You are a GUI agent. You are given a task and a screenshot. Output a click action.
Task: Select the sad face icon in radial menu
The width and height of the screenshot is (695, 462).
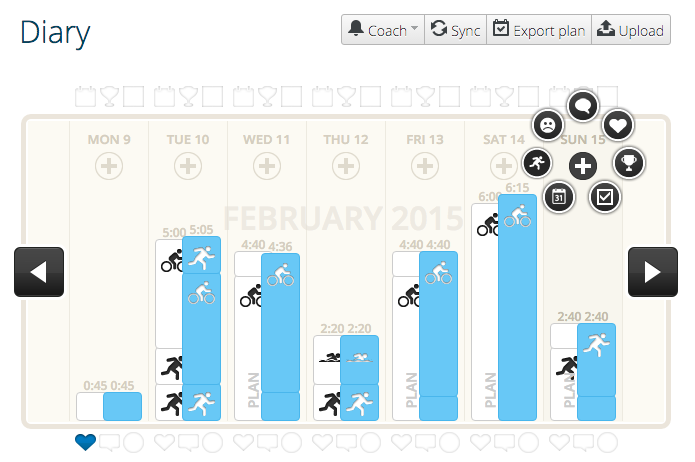click(x=548, y=125)
